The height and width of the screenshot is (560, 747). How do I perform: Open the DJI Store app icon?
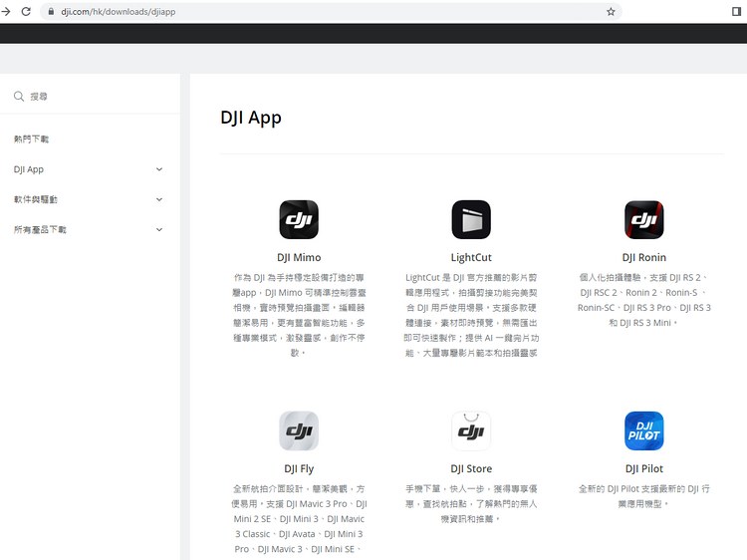click(471, 430)
